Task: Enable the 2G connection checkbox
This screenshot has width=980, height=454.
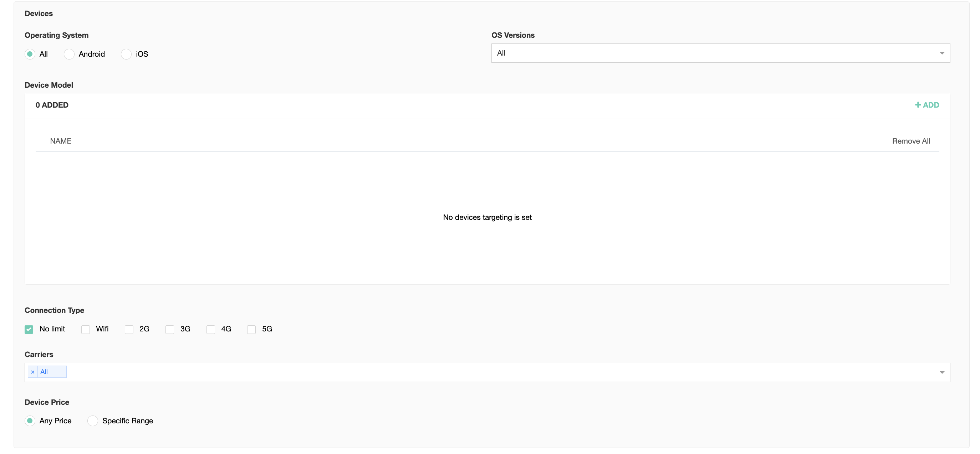Action: (x=129, y=329)
